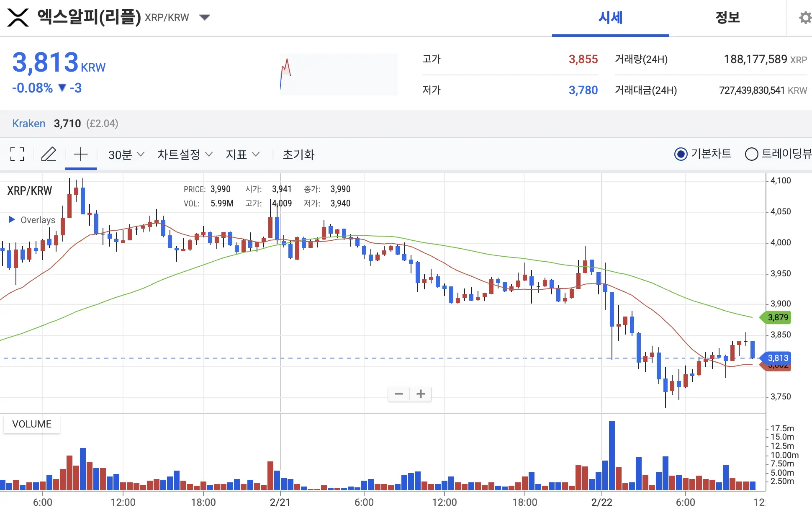The height and width of the screenshot is (515, 812).
Task: Select 기본차트 radio button
Action: (681, 154)
